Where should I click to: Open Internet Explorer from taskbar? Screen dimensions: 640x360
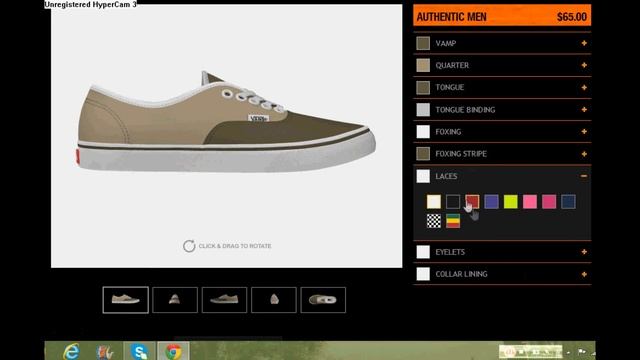tap(72, 351)
